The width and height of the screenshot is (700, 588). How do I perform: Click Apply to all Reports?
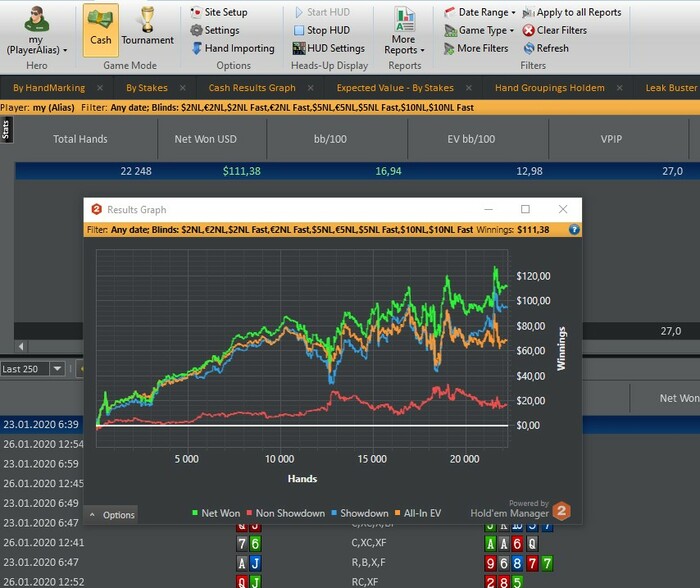(572, 12)
